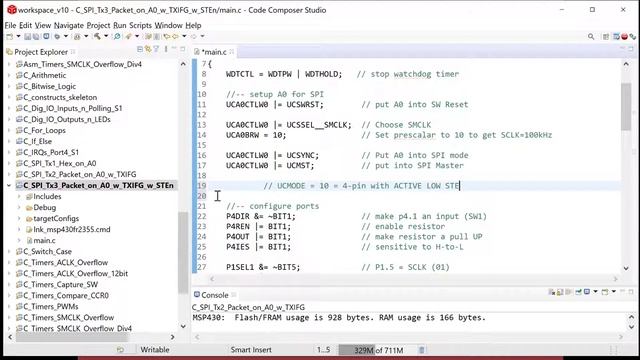The height and width of the screenshot is (360, 640).
Task: Open main.c in the project tree
Action: [x=44, y=241]
